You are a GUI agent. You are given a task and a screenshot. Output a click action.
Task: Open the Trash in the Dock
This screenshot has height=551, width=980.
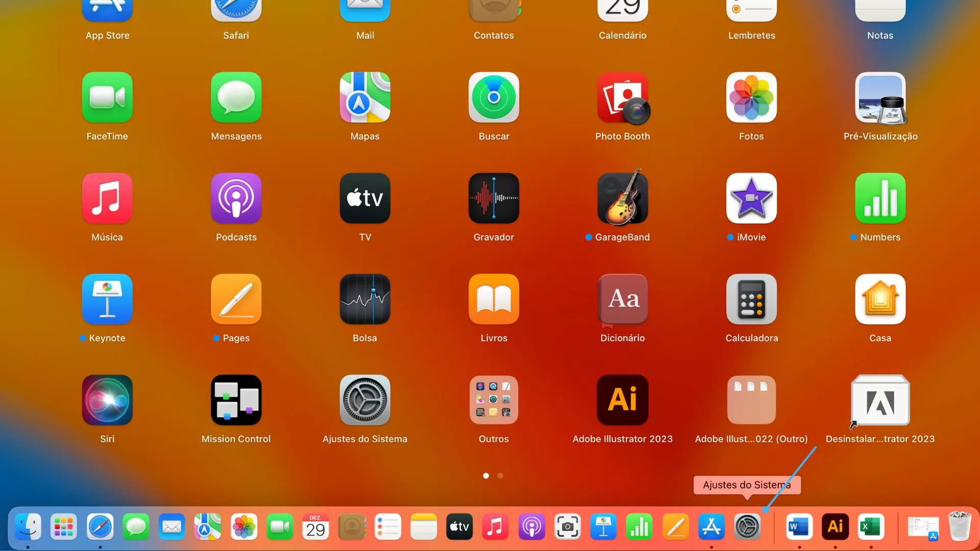click(x=959, y=527)
